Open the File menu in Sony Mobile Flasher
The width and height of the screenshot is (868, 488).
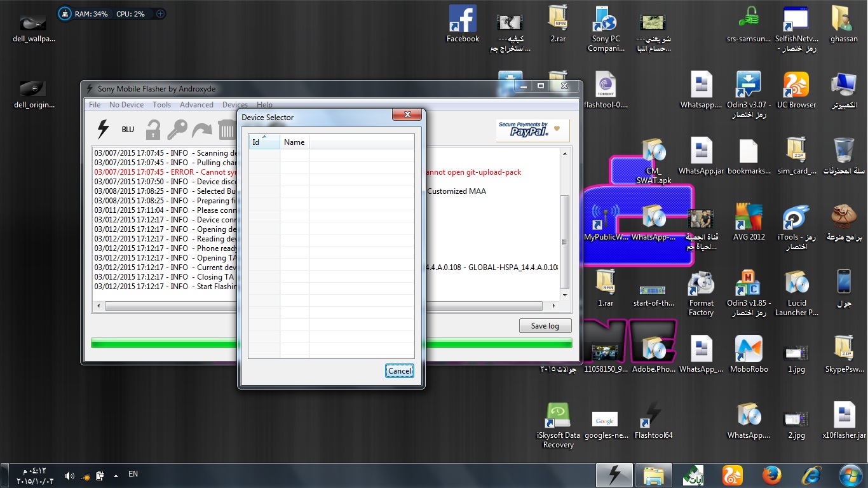[95, 105]
